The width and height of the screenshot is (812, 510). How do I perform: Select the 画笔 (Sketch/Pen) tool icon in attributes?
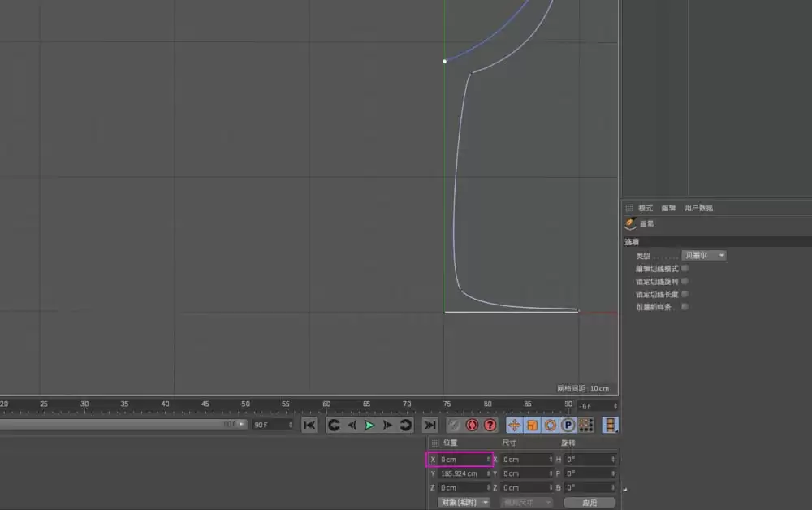[630, 224]
